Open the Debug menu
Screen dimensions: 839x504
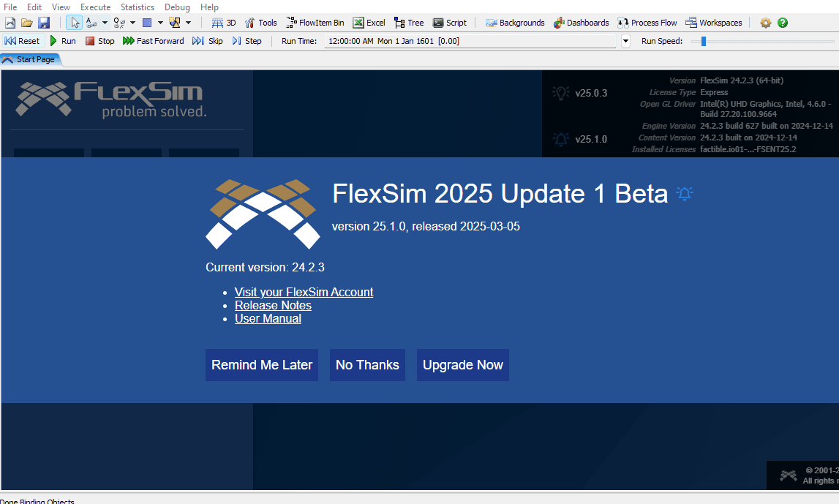point(177,7)
